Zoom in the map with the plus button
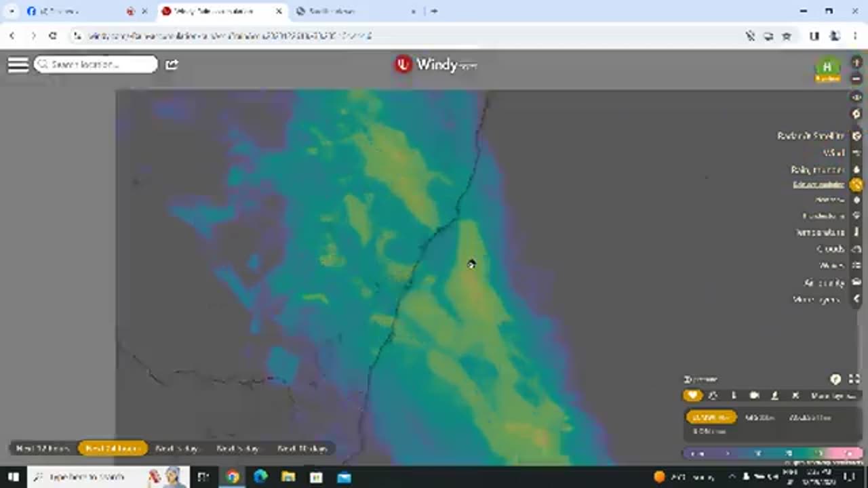 [x=856, y=62]
